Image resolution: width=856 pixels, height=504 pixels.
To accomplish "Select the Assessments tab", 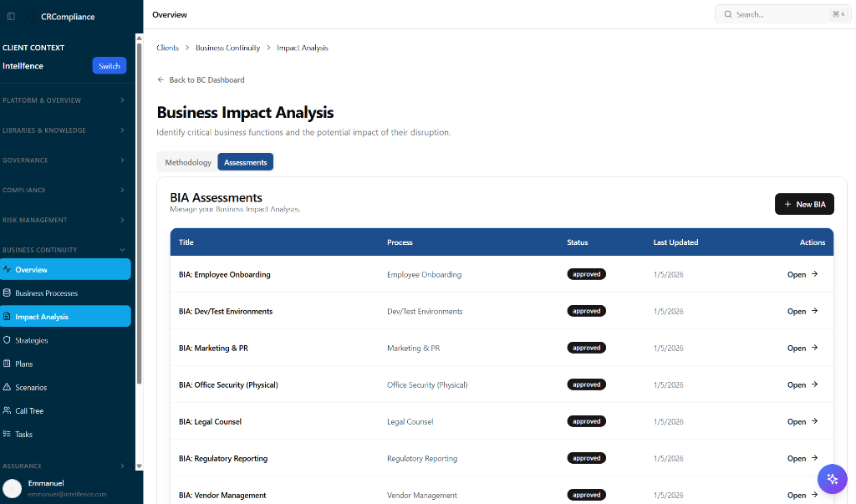I will [245, 162].
